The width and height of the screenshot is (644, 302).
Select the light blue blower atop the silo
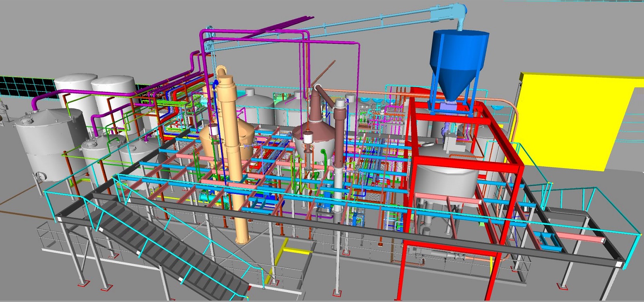pos(449,11)
